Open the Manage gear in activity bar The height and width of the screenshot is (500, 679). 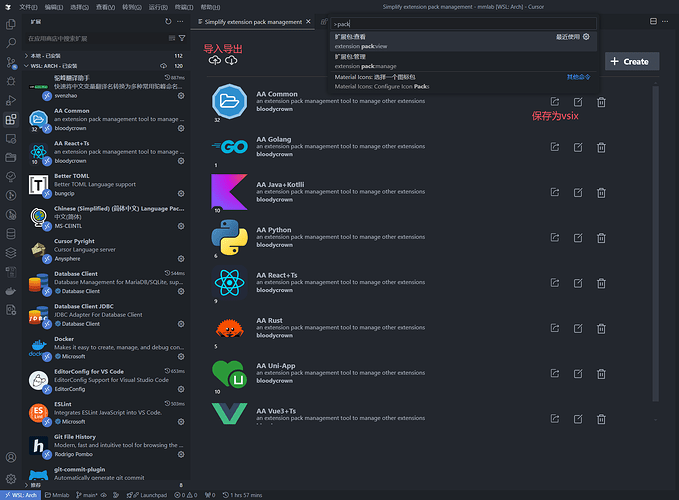11,478
